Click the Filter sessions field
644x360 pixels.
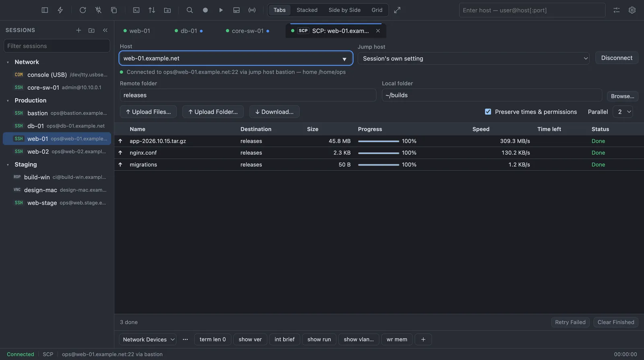57,46
